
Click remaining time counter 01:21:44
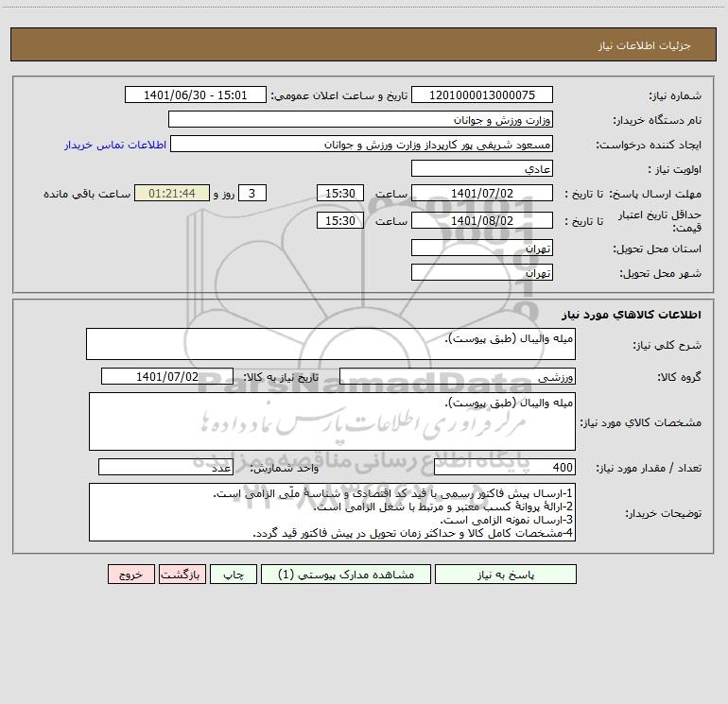[172, 193]
